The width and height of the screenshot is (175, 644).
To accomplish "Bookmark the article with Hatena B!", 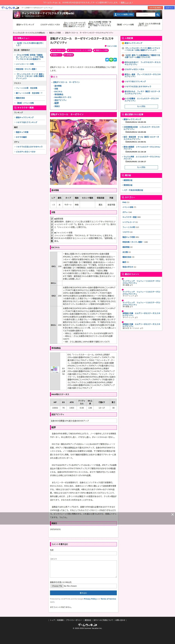I will pyautogui.click(x=115, y=60).
